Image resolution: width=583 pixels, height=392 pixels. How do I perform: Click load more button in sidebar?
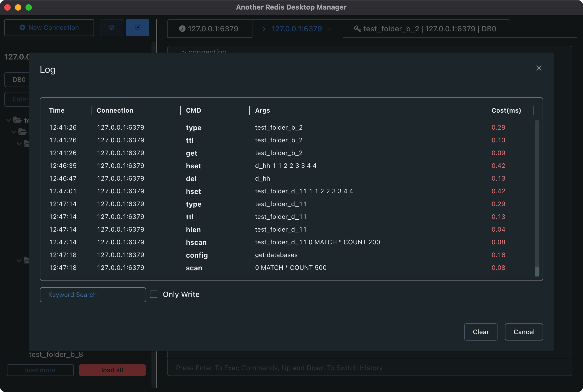click(40, 370)
